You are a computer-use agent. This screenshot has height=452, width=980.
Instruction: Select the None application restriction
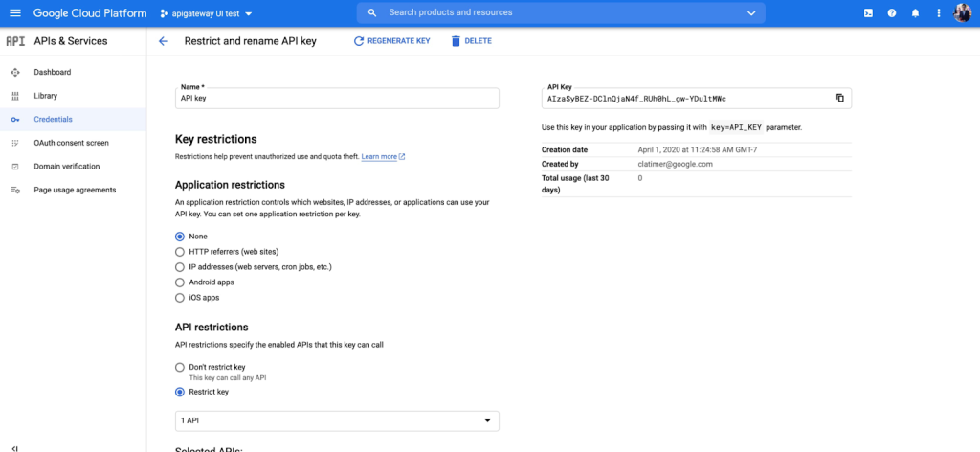[180, 236]
